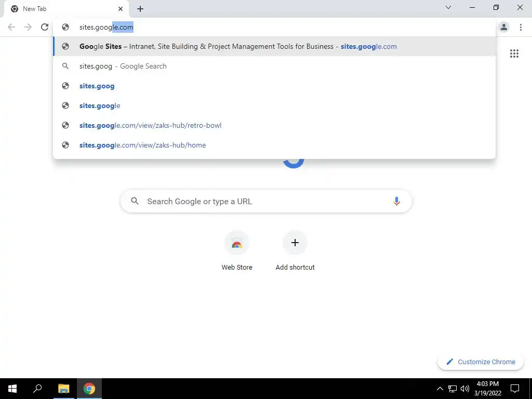Open zaks-hub/retro-bowl suggestion

[274, 125]
